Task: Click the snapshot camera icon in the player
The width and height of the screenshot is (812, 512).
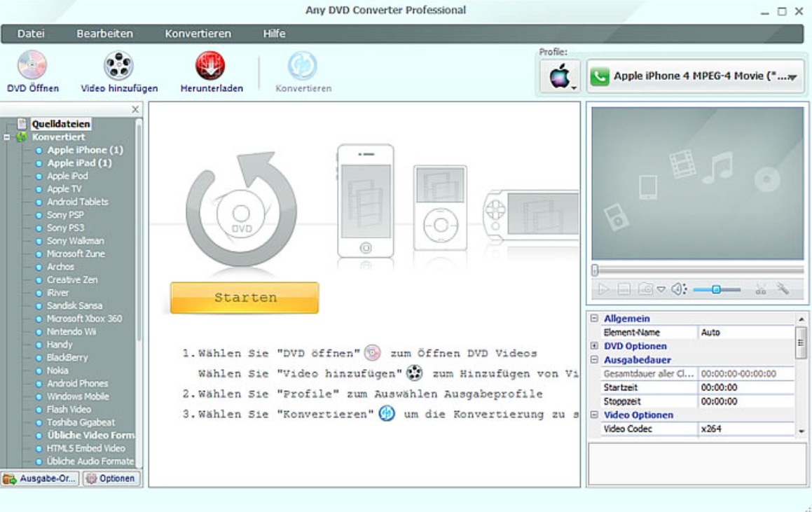Action: 645,289
